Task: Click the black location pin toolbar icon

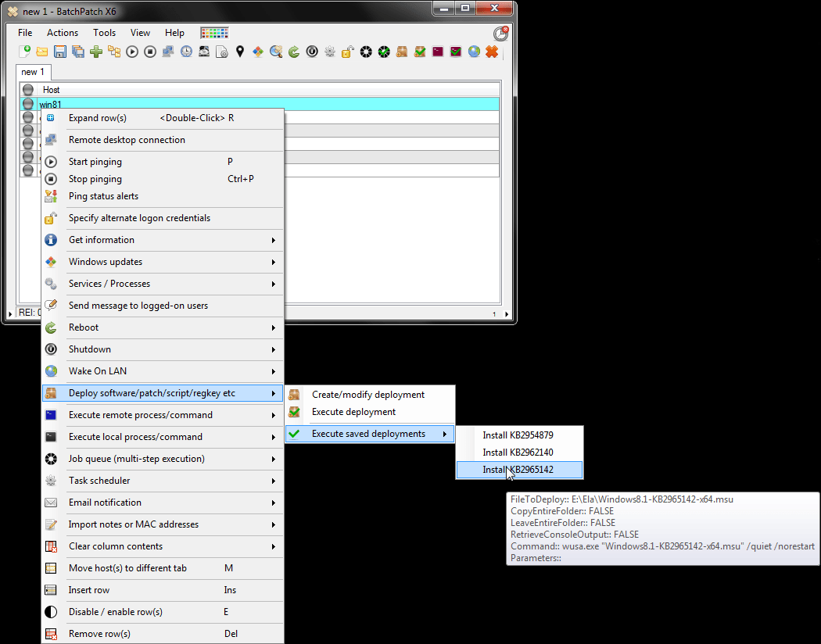Action: [x=240, y=52]
